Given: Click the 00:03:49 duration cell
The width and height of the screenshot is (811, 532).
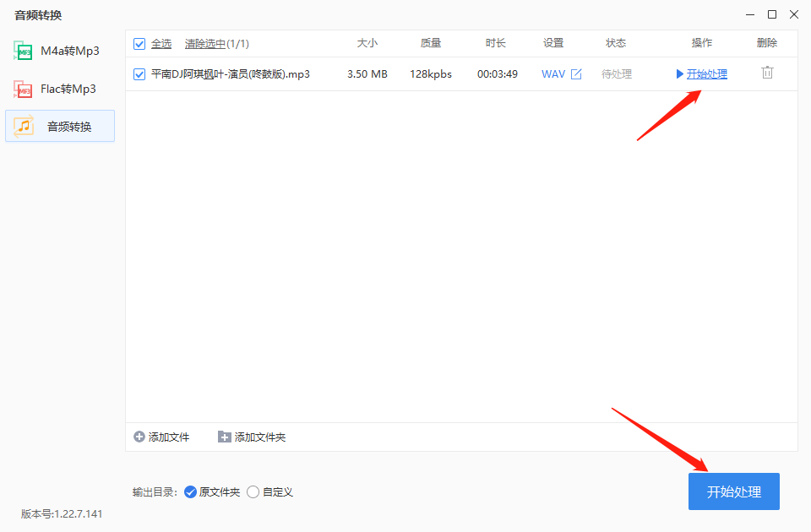Looking at the screenshot, I should pyautogui.click(x=497, y=74).
